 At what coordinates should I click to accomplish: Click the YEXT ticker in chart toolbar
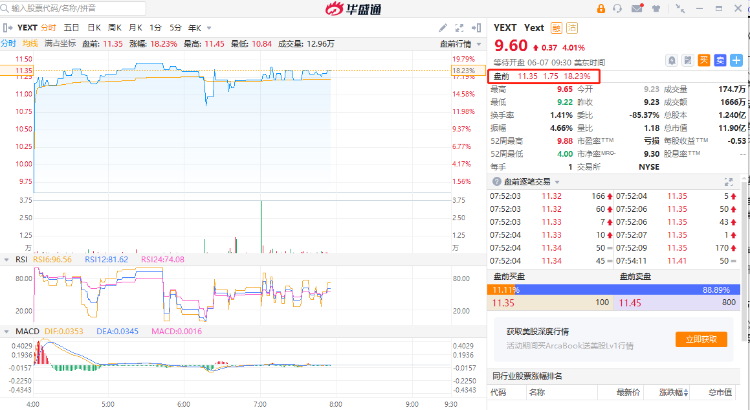(x=27, y=28)
